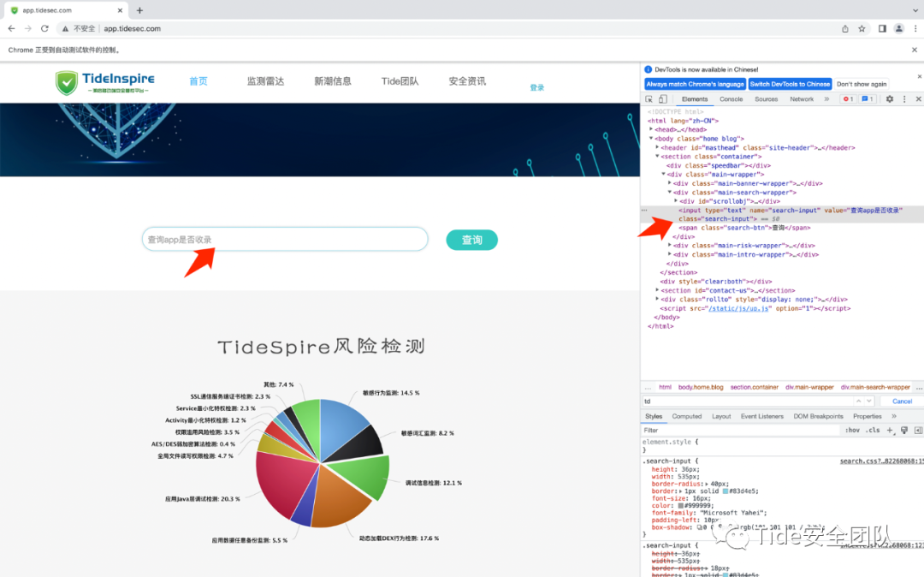Expand the main-risk-wrapper div
The height and width of the screenshot is (577, 924).
click(x=670, y=245)
